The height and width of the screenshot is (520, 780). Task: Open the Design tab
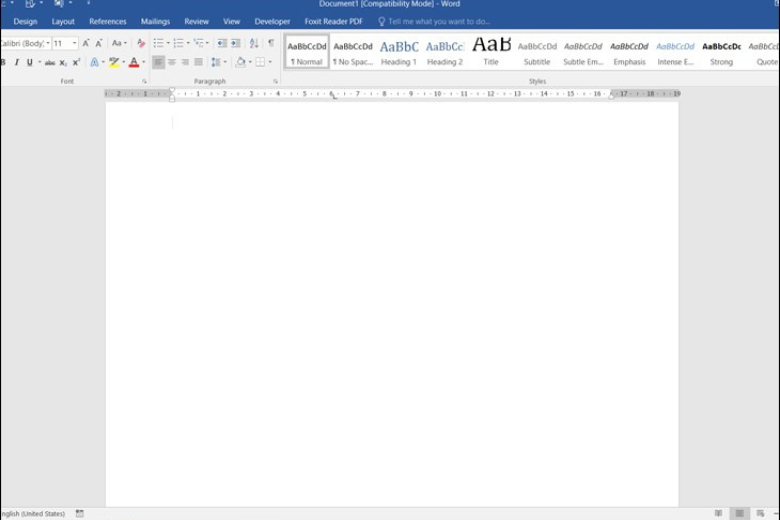(25, 21)
